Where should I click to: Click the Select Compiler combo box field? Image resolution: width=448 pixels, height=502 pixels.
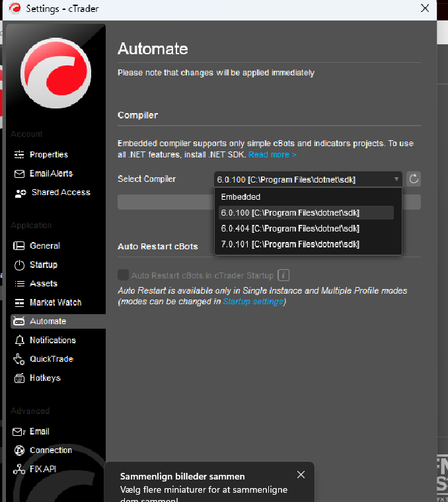point(308,179)
